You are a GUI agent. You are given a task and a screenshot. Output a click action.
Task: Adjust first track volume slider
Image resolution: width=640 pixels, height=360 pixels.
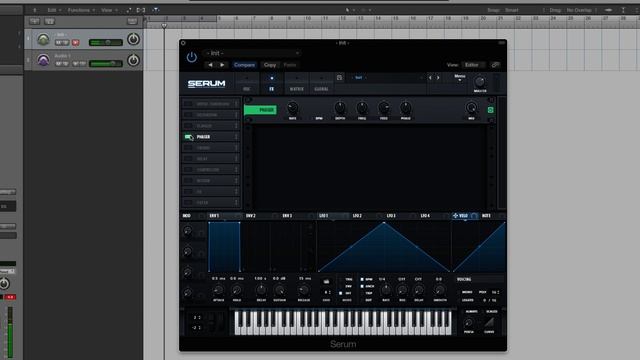106,42
